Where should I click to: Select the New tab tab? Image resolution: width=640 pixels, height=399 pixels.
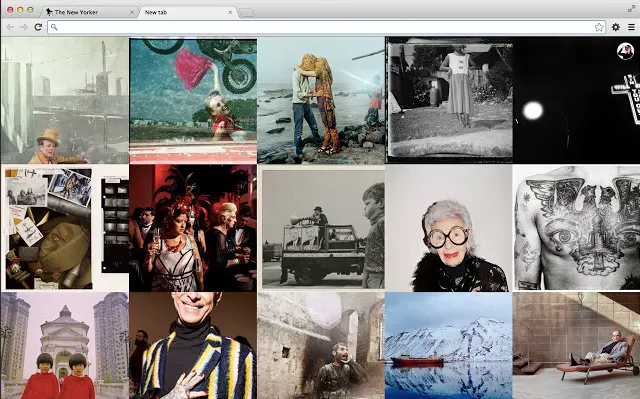(x=188, y=12)
